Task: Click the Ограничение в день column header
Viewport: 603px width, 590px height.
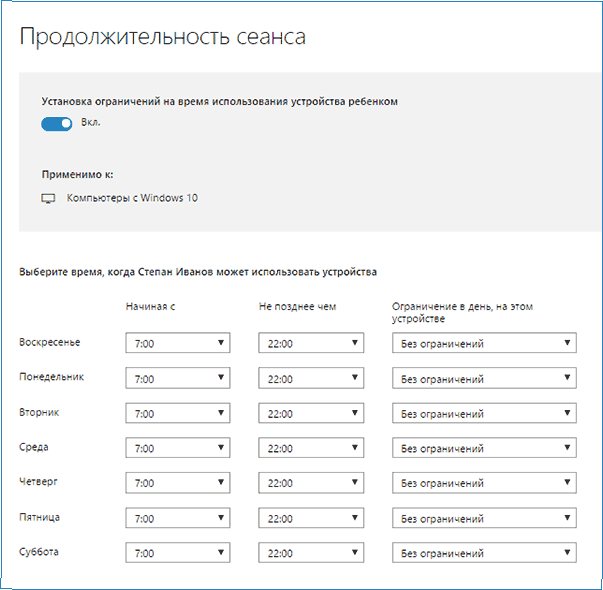Action: pyautogui.click(x=462, y=312)
